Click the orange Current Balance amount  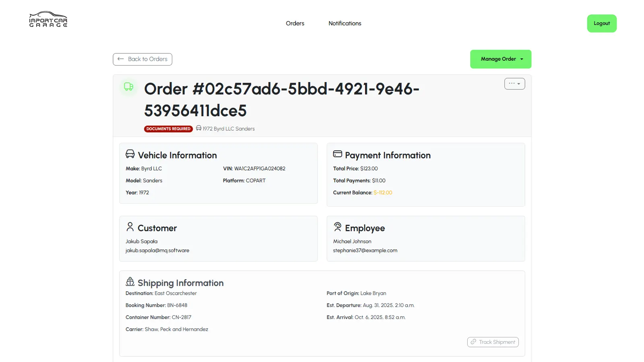pyautogui.click(x=383, y=193)
